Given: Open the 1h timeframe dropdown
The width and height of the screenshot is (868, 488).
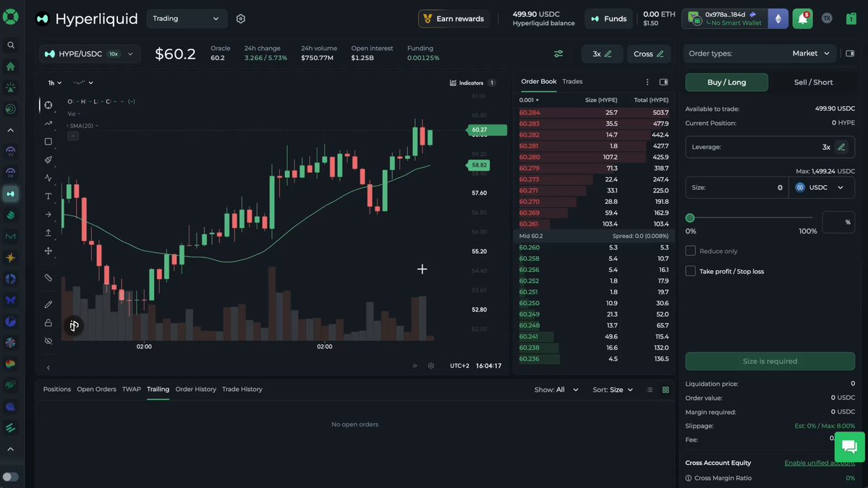Looking at the screenshot, I should [x=55, y=83].
